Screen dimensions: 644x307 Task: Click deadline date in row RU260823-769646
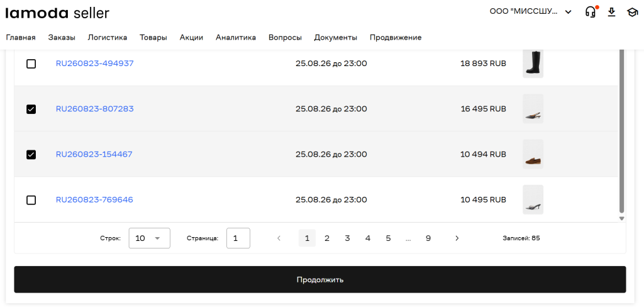pyautogui.click(x=331, y=200)
